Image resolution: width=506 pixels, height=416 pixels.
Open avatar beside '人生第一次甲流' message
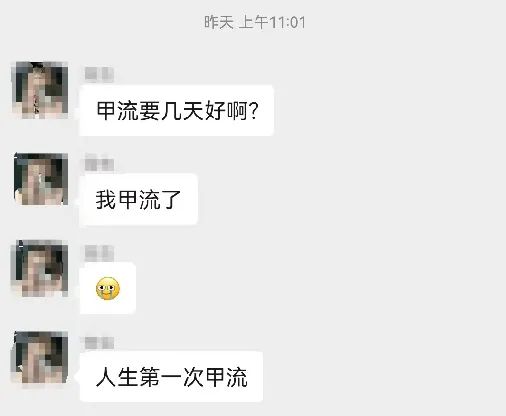tap(40, 357)
